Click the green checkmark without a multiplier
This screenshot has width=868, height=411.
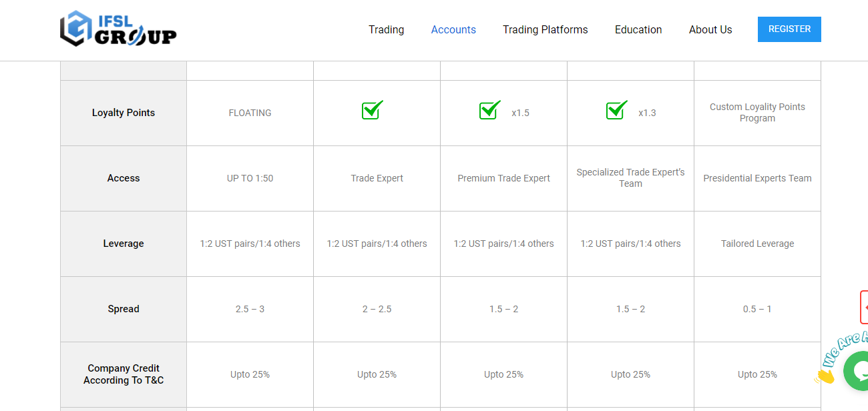tap(373, 110)
